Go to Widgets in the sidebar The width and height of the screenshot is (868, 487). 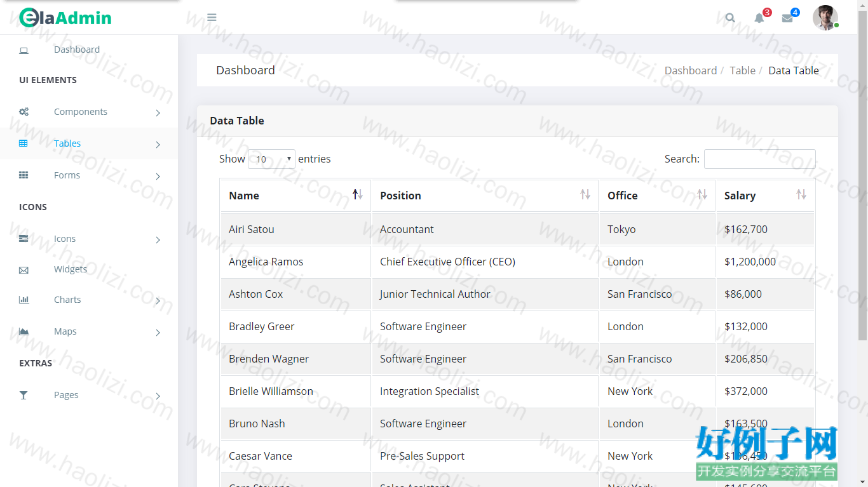71,269
